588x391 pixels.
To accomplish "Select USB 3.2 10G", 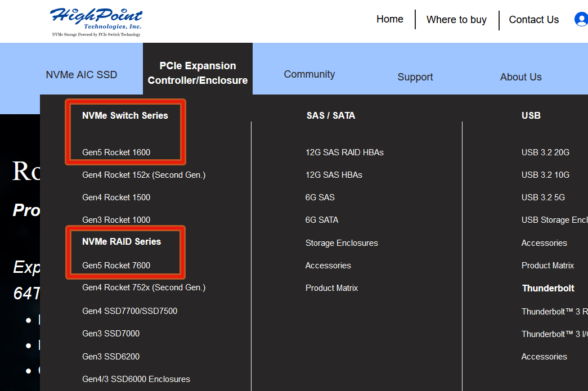I will tap(545, 175).
